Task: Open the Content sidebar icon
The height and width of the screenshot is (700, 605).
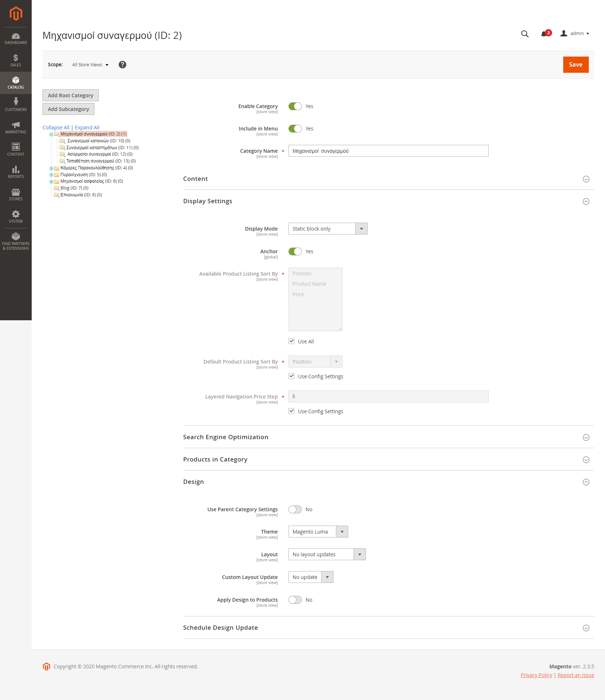Action: (15, 149)
